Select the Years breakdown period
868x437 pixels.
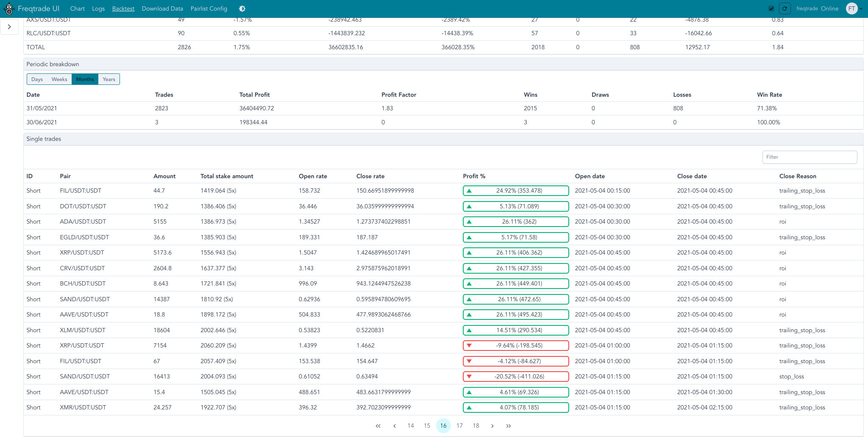(x=109, y=79)
